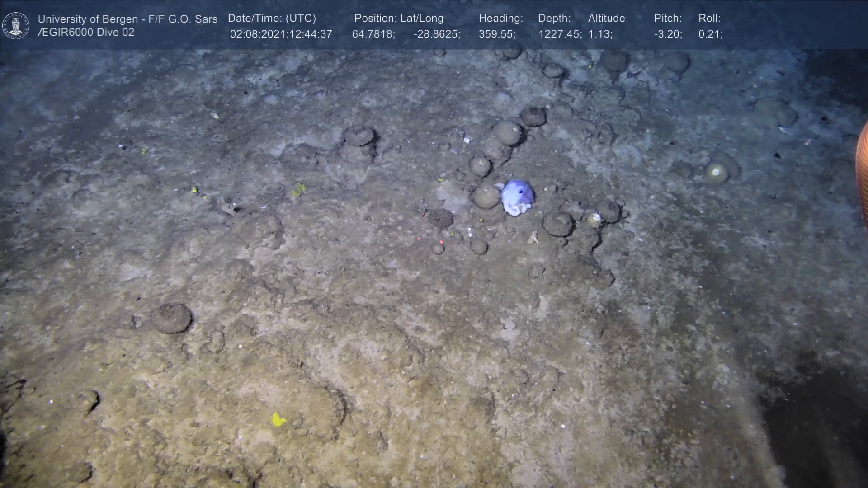Select the timestamp 02:08:2021:12:44:37
The height and width of the screenshot is (488, 868).
pyautogui.click(x=281, y=34)
